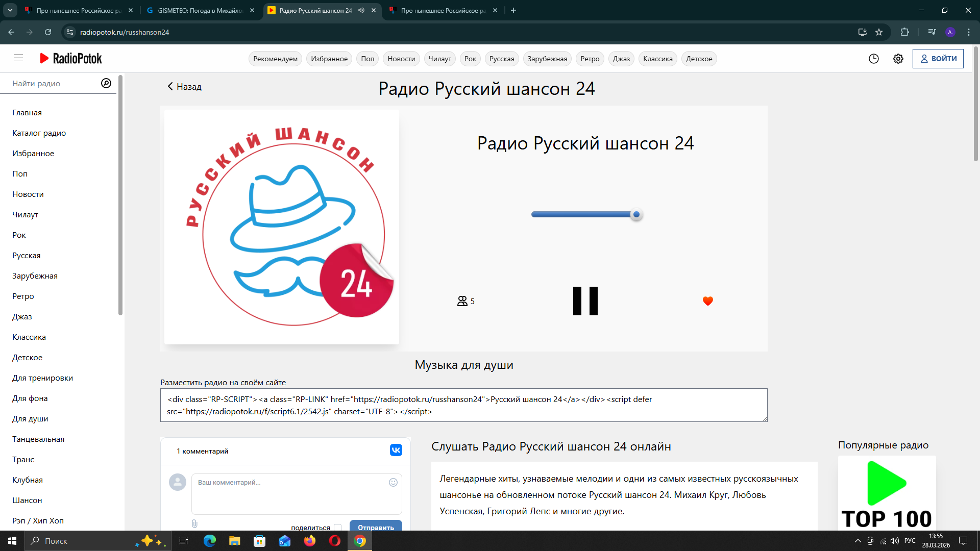The height and width of the screenshot is (551, 980).
Task: Open the TOP 100 popular radio thumbnail
Action: [x=887, y=493]
